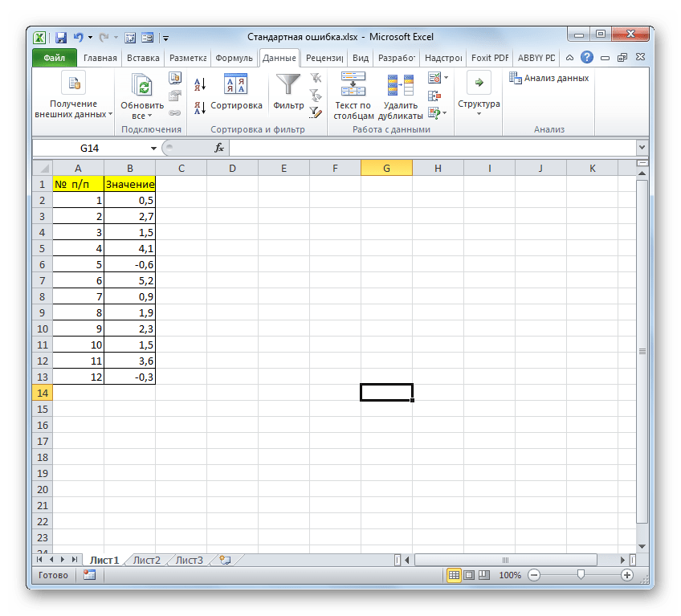Expand the Обновить все dropdown arrow
Viewport: 681px width, 616px height.
pyautogui.click(x=150, y=116)
